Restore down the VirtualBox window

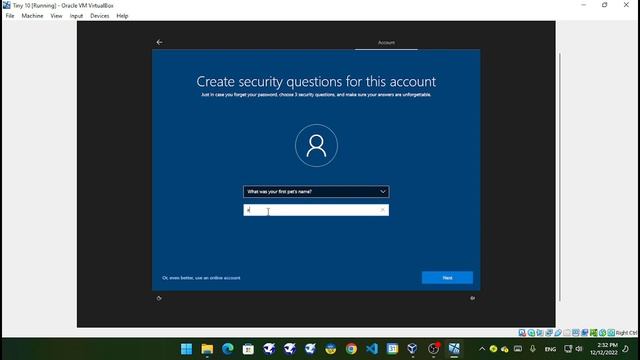tap(604, 5)
